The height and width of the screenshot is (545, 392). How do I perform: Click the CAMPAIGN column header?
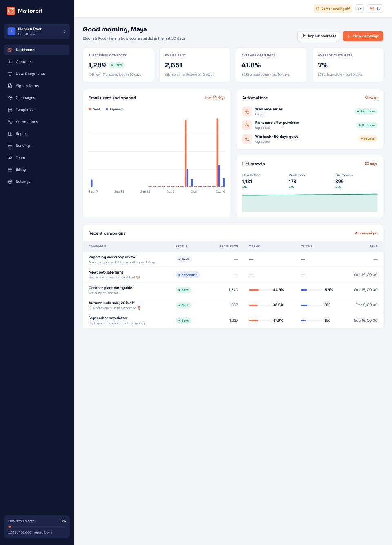coord(97,247)
